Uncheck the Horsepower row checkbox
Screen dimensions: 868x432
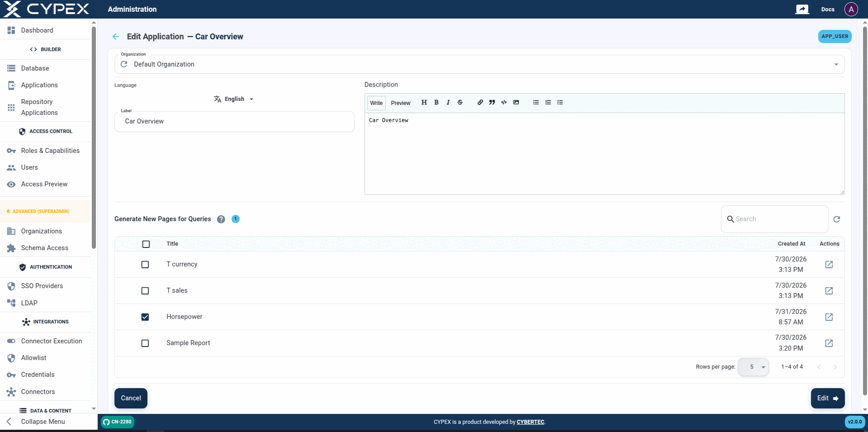[x=145, y=317]
